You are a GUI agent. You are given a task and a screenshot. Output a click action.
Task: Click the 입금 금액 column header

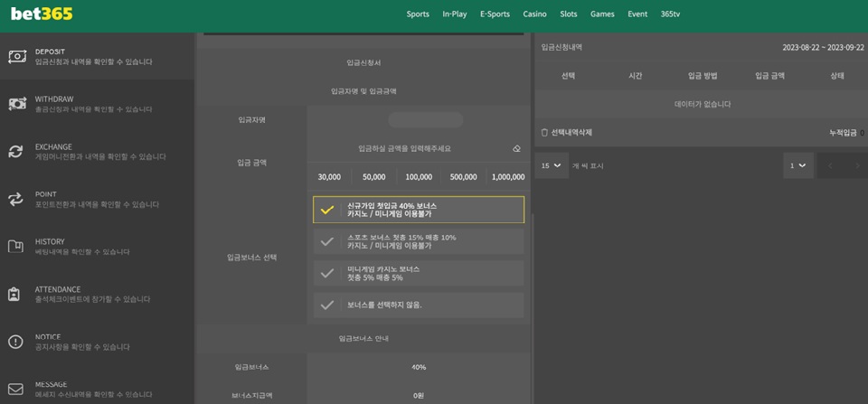click(770, 77)
